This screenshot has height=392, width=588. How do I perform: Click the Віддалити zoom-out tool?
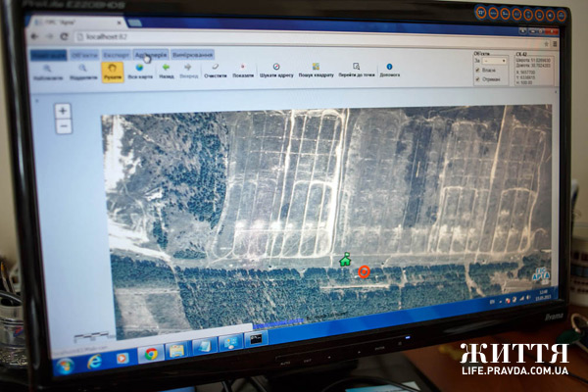coord(82,71)
